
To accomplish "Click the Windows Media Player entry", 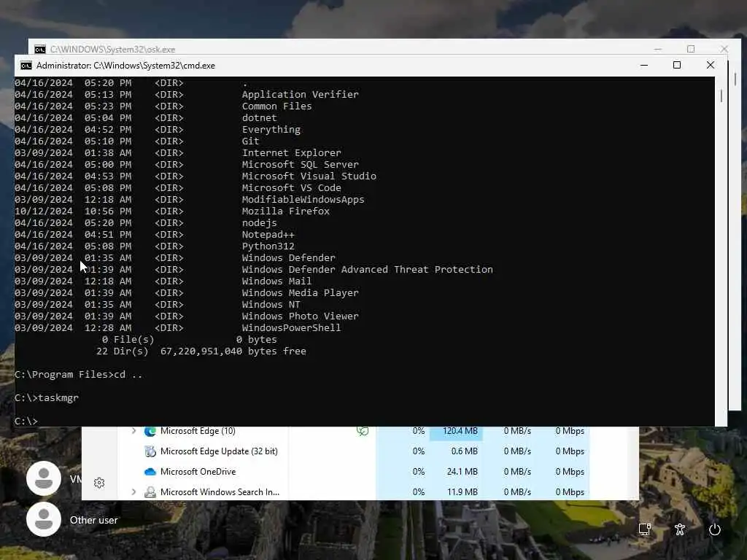I will (300, 293).
